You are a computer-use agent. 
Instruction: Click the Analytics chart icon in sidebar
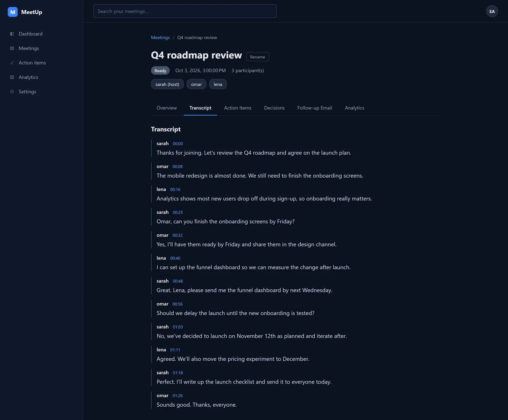[12, 77]
